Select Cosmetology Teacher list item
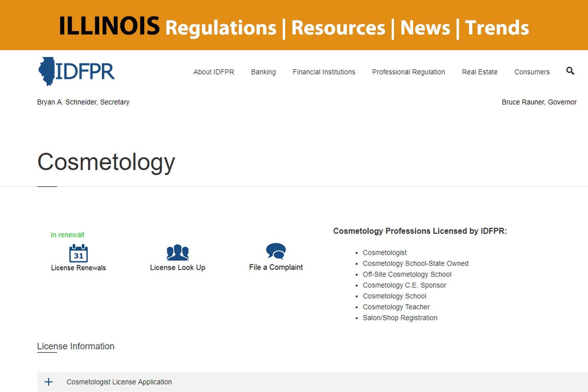The height and width of the screenshot is (392, 588). click(396, 307)
